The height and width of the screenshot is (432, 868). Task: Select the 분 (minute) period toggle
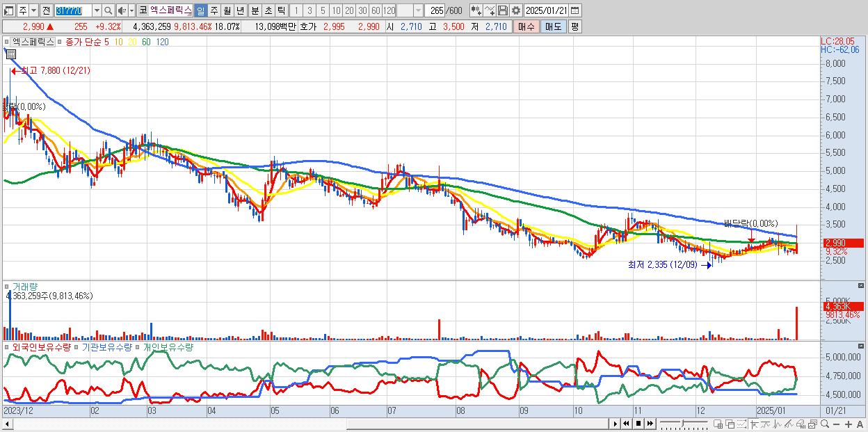(255, 10)
